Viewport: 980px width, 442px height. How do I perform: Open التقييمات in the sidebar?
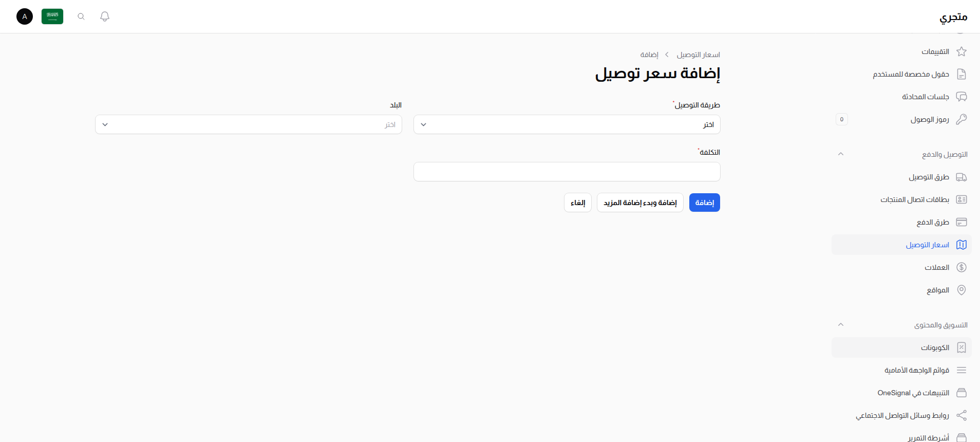click(x=901, y=51)
